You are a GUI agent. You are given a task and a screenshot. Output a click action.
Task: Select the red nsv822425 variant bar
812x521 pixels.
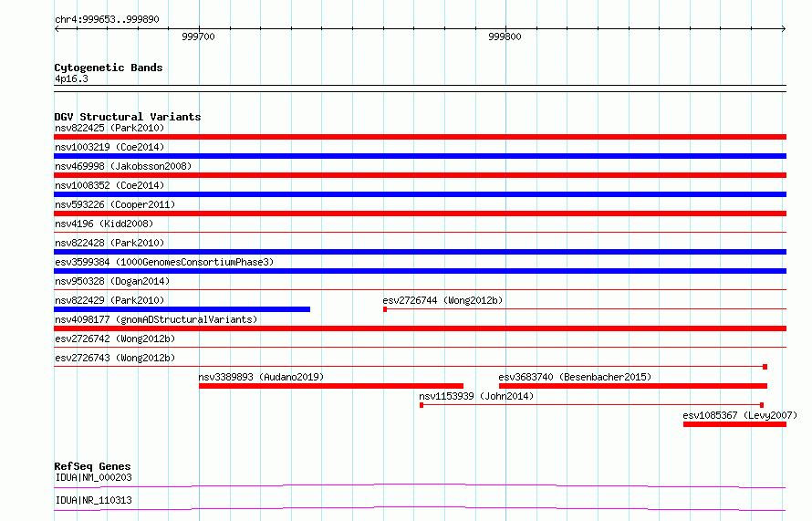pos(420,137)
